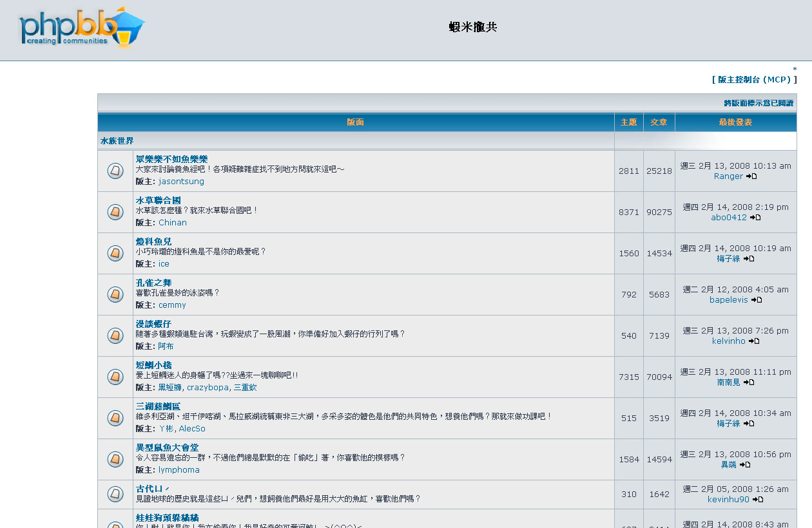Click the forum status icon for 水草聯合國
This screenshot has width=812, height=528.
tap(115, 212)
